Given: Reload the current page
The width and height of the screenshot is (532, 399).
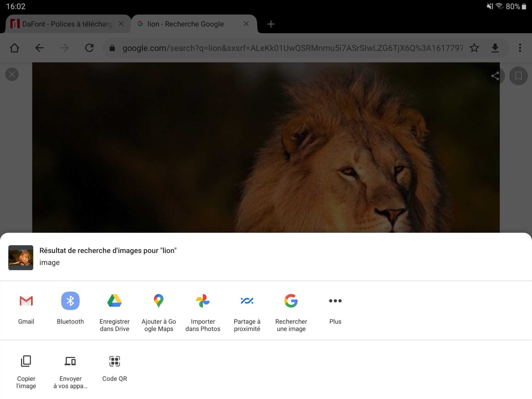Looking at the screenshot, I should click(x=89, y=48).
